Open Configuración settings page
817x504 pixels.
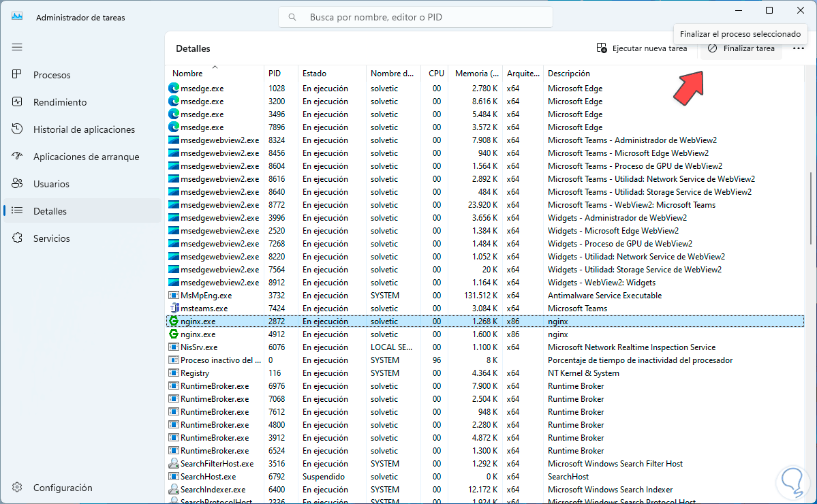pos(82,488)
